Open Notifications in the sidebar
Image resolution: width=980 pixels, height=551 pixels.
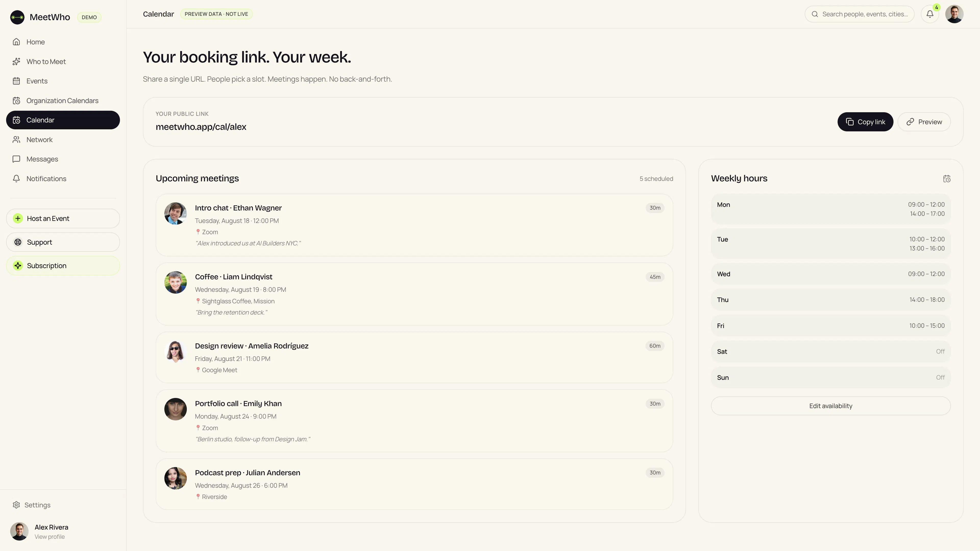[x=63, y=179]
